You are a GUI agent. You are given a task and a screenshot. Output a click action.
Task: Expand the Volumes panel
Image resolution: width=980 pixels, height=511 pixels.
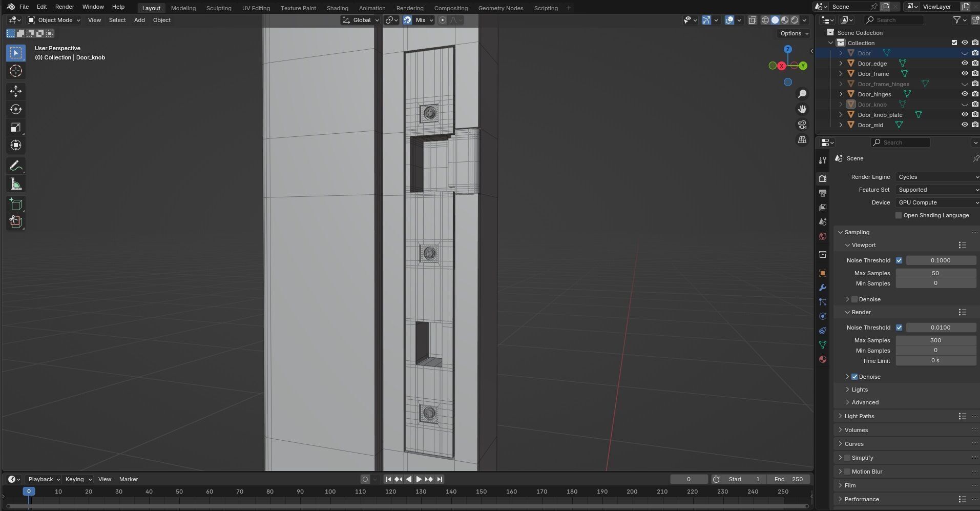pyautogui.click(x=856, y=430)
